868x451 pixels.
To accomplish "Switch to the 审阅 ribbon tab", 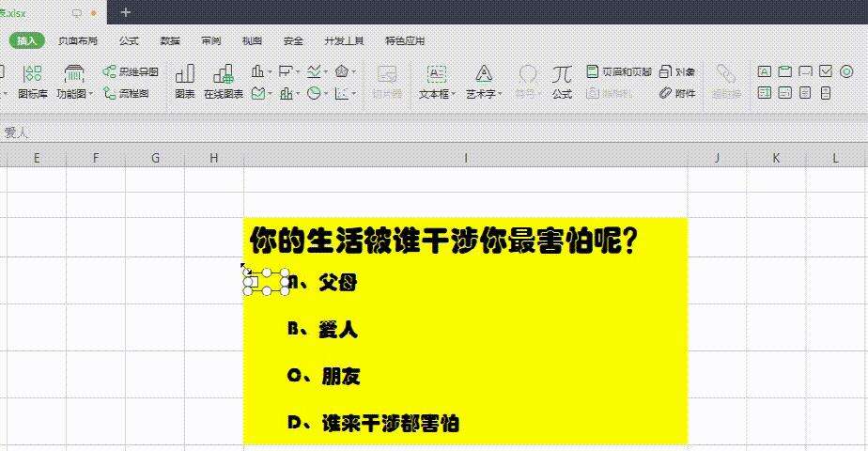I will [211, 40].
